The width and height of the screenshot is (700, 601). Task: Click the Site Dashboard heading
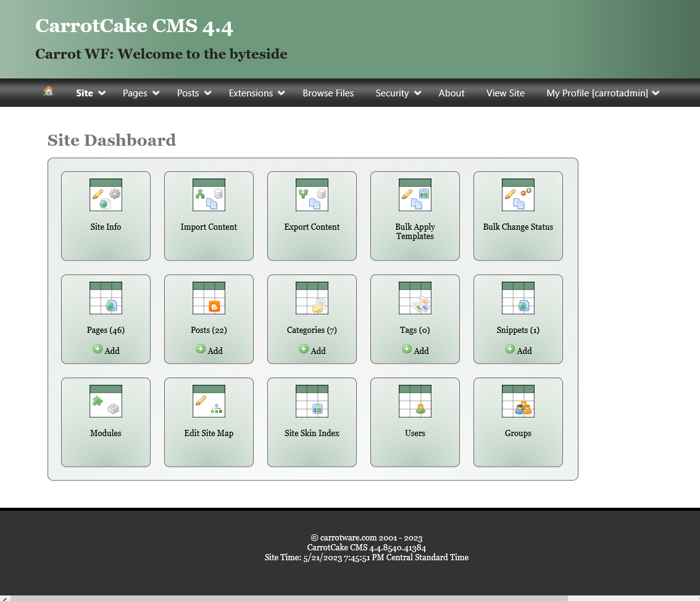[x=112, y=140]
